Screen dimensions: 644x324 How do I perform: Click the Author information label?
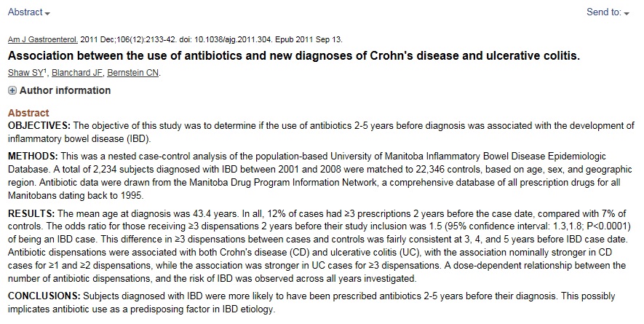tap(65, 90)
